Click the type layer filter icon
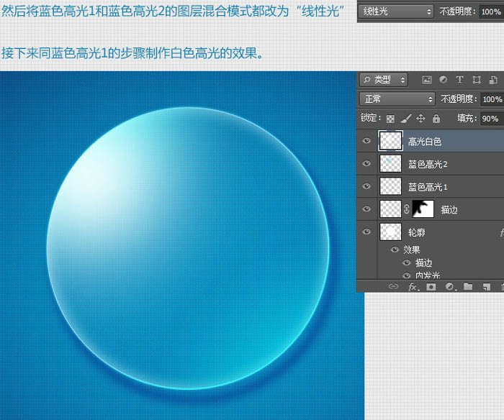Viewport: 504px width, 420px height. coord(459,79)
